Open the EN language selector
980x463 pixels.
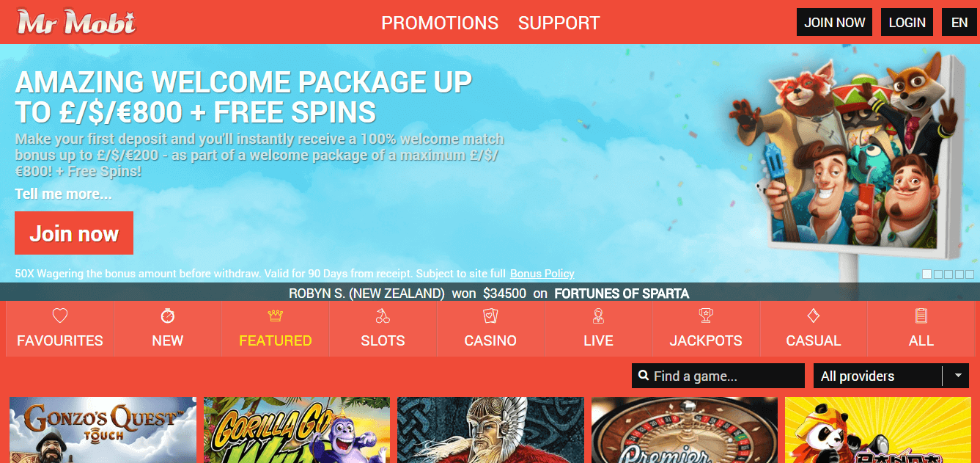[959, 22]
